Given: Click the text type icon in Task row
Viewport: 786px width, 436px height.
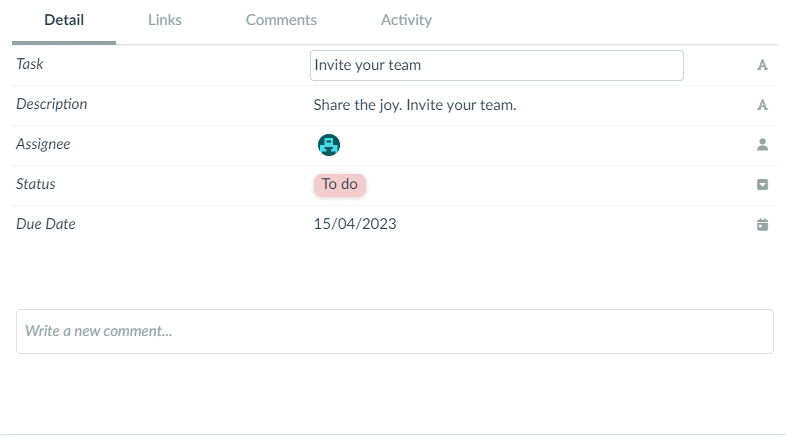Looking at the screenshot, I should [762, 65].
